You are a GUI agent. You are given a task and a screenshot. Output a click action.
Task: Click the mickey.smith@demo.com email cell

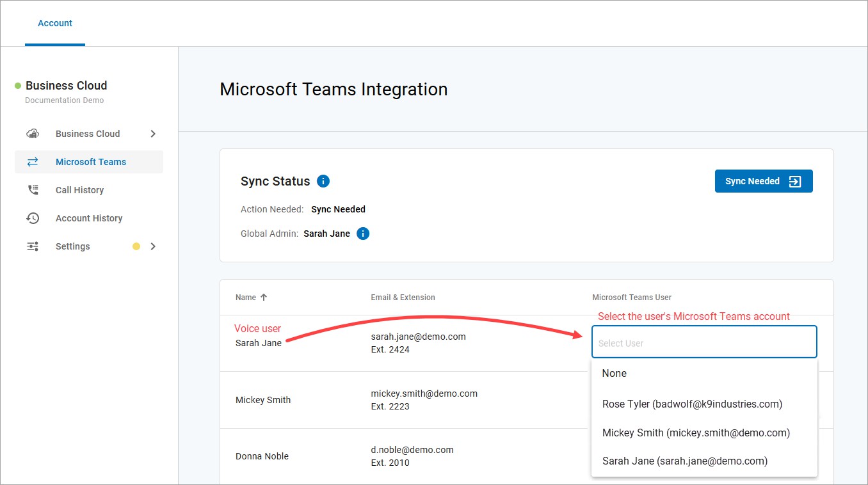424,394
